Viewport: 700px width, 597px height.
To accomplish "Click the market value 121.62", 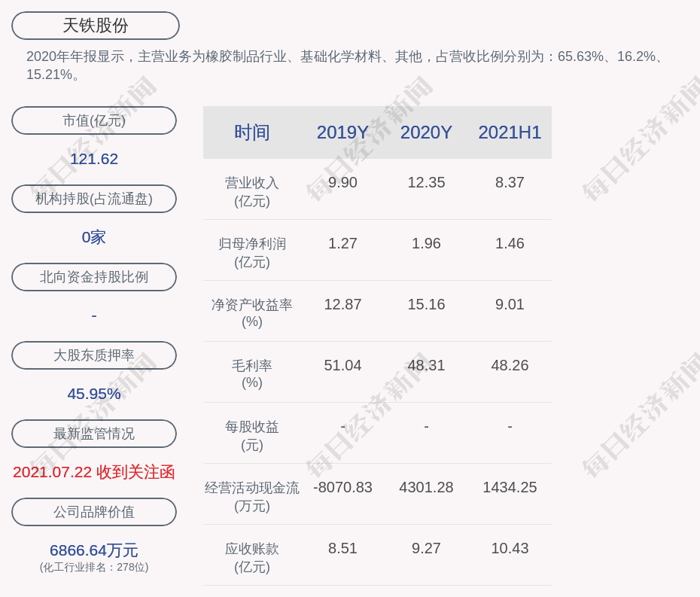I will 94,159.
